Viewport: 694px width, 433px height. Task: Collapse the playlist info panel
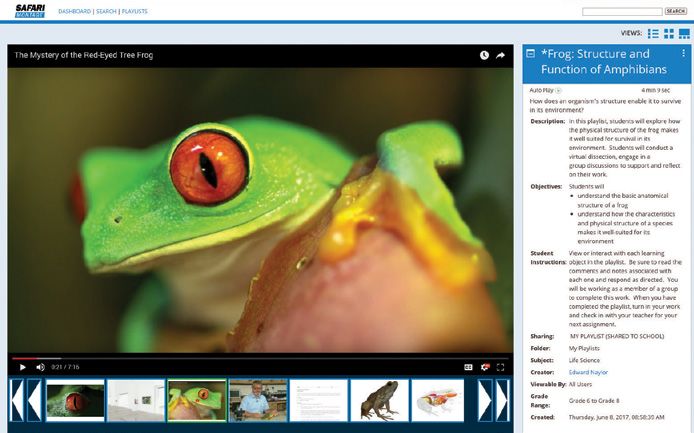point(530,54)
